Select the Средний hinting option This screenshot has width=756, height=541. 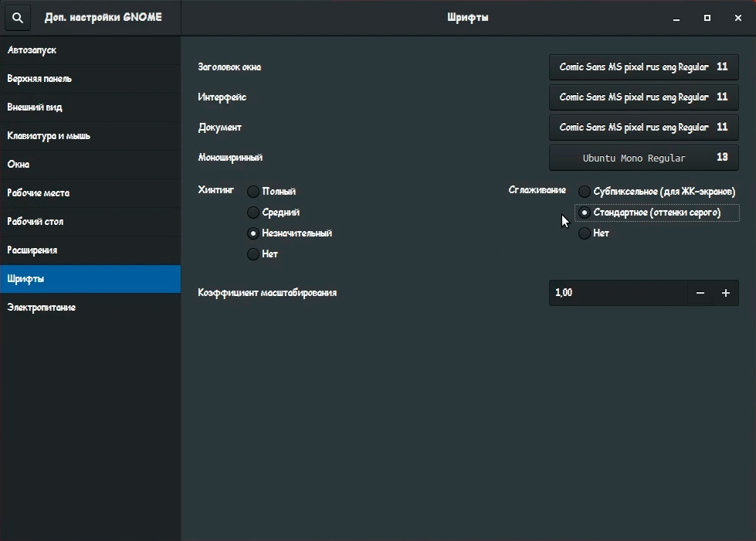(x=253, y=212)
